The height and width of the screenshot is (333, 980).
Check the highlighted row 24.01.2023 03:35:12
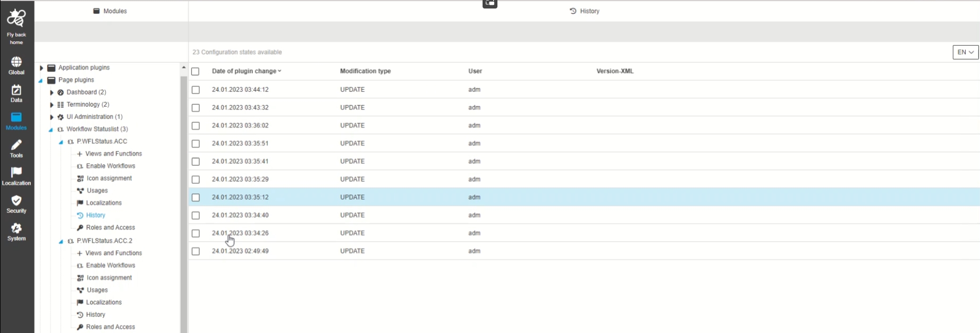[x=196, y=198]
